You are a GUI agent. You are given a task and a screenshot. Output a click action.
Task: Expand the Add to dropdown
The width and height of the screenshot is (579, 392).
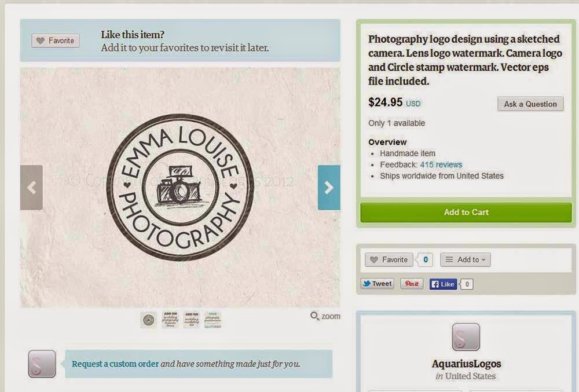(466, 260)
